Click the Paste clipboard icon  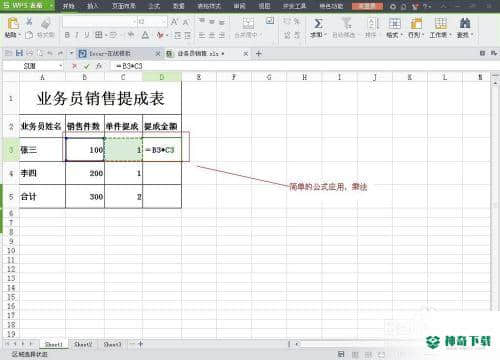tap(13, 24)
